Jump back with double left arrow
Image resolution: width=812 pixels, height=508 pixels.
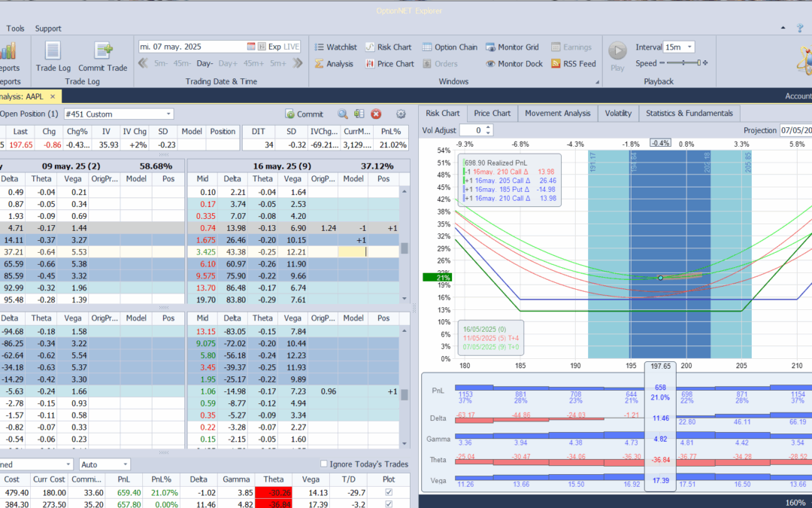144,63
